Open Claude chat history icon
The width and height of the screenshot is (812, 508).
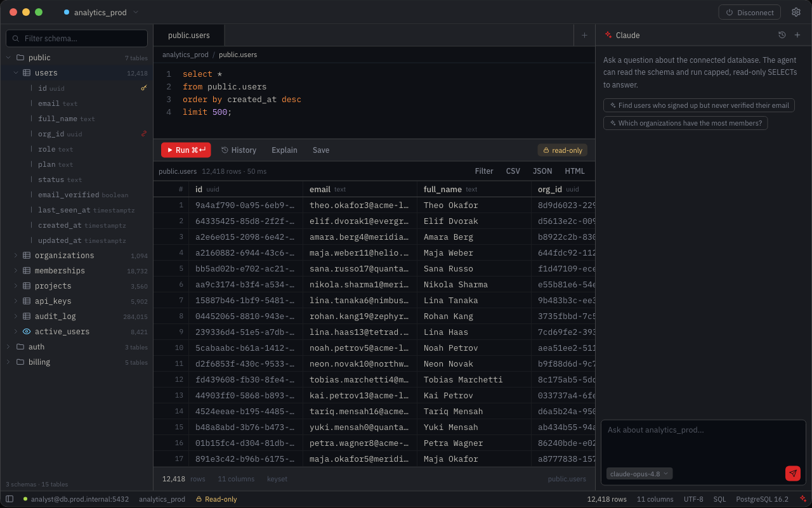pyautogui.click(x=782, y=36)
